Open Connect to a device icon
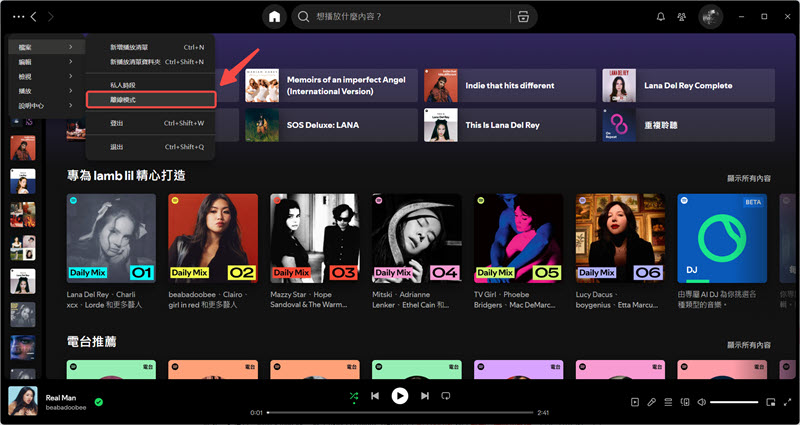The width and height of the screenshot is (800, 425). point(685,402)
